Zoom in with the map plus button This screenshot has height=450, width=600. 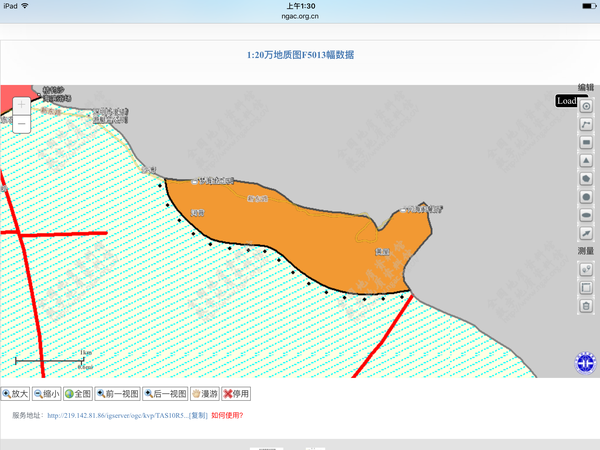[21, 105]
